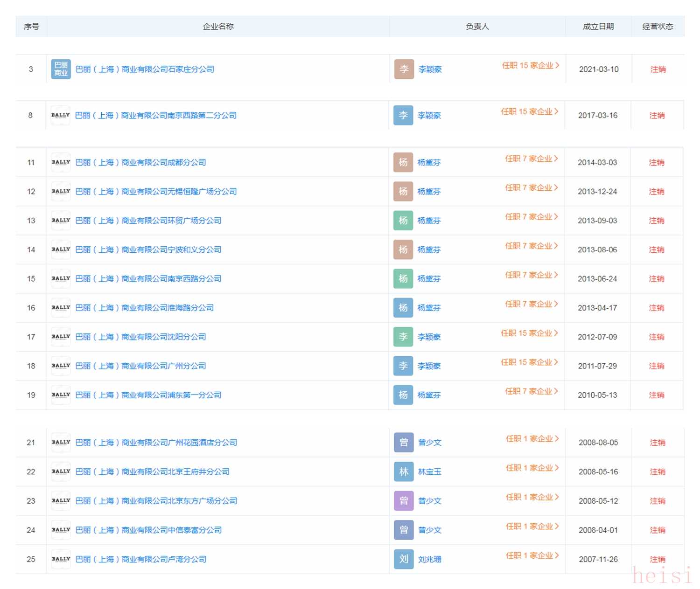The height and width of the screenshot is (589, 700).
Task: Expand 任职 15 家企业 in row 18
Action: 529,362
